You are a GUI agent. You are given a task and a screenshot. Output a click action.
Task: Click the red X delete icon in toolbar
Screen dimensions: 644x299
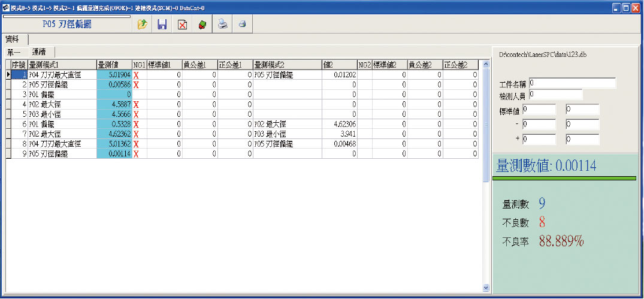[x=182, y=25]
